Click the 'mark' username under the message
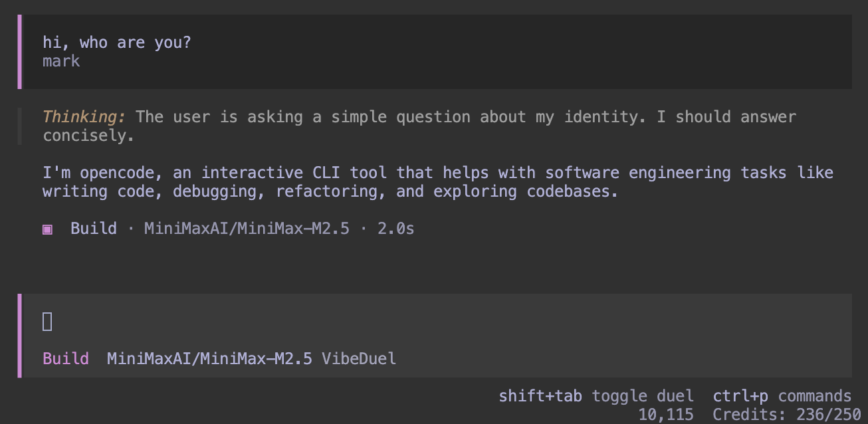Image resolution: width=868 pixels, height=424 pixels. pos(61,61)
